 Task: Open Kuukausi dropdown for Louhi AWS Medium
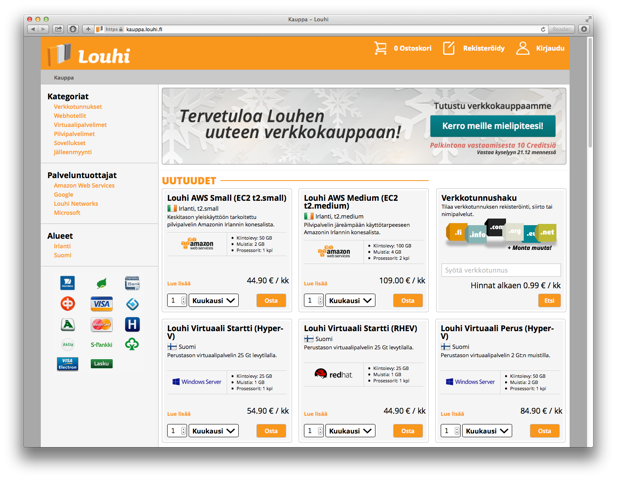(350, 301)
